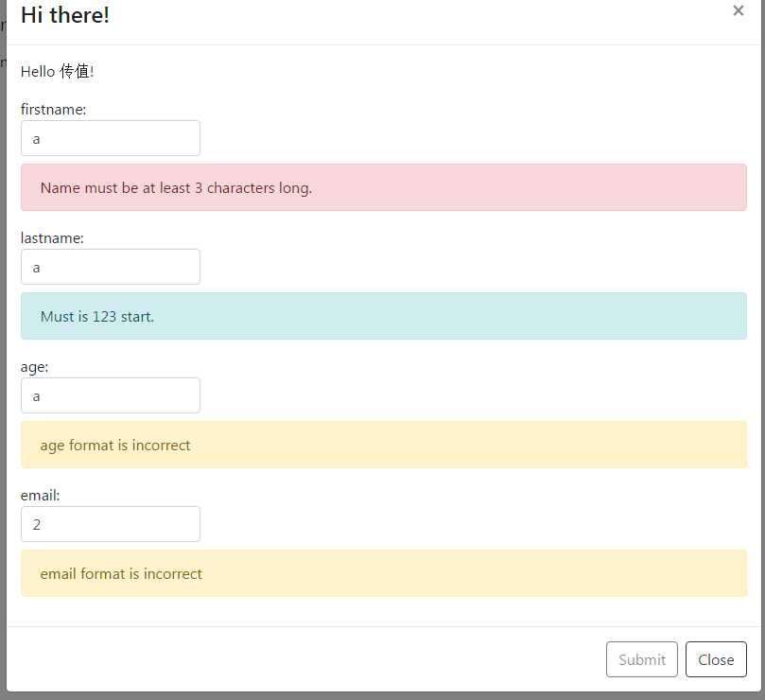Click the 'age:' label

point(34,367)
